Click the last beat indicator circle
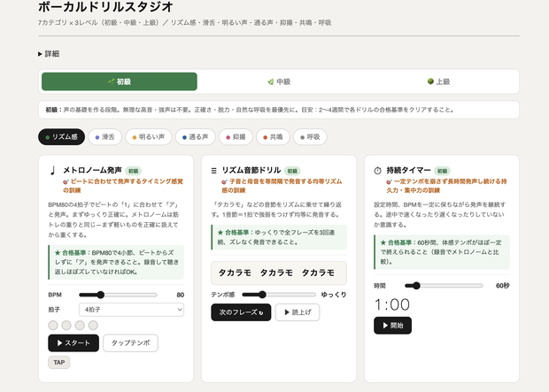Image resolution: width=549 pixels, height=392 pixels. (x=93, y=326)
